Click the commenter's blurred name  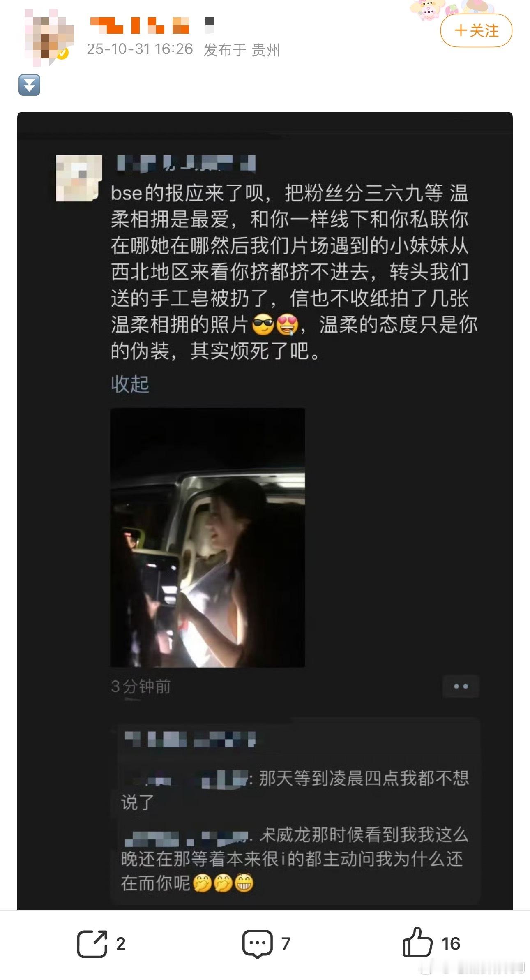point(186,163)
